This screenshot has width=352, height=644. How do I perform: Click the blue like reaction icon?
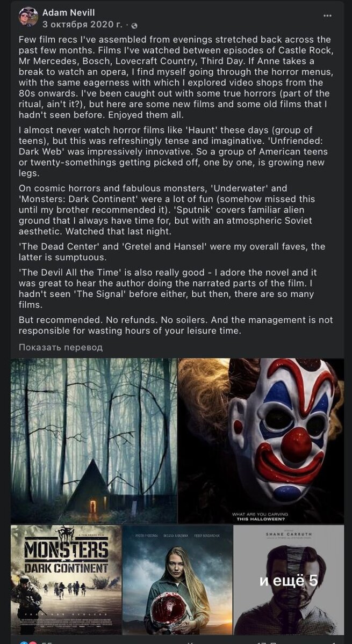pyautogui.click(x=23, y=642)
